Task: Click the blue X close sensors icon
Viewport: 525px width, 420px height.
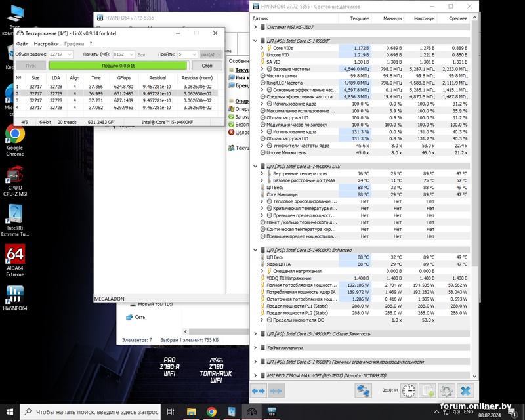Action: click(x=465, y=390)
